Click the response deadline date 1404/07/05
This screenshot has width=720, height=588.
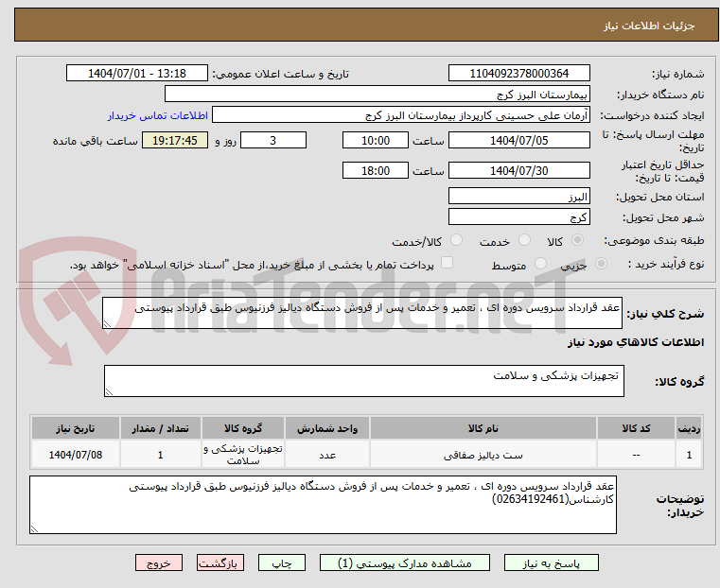(518, 140)
